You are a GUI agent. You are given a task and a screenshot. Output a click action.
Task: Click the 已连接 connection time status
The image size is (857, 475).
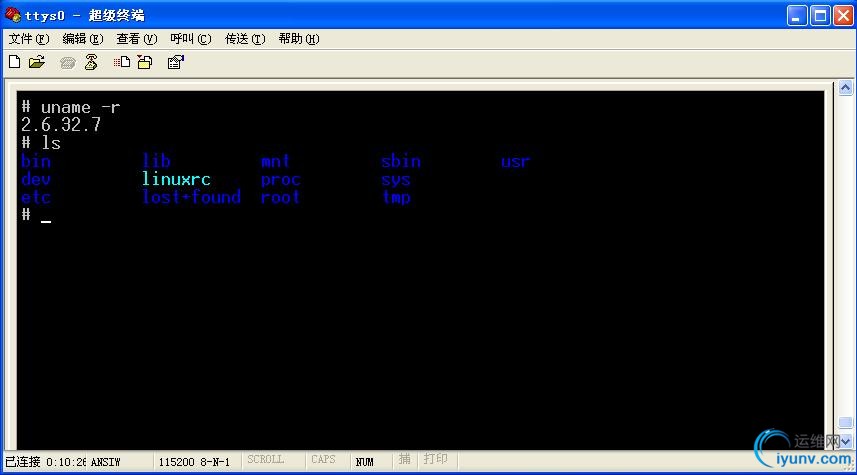tap(45, 462)
